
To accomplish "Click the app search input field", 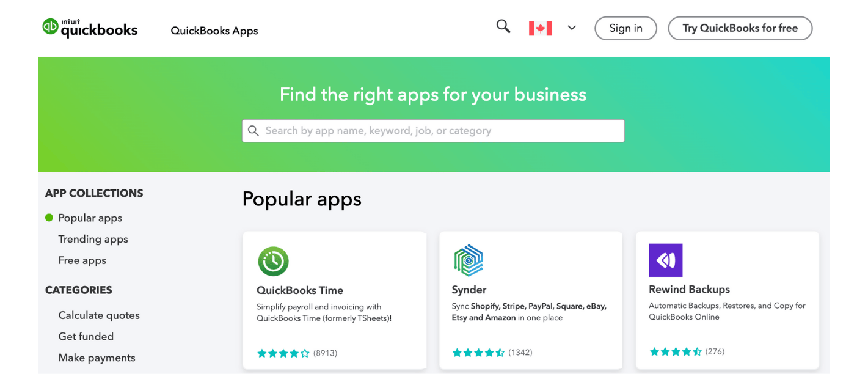I will (433, 131).
